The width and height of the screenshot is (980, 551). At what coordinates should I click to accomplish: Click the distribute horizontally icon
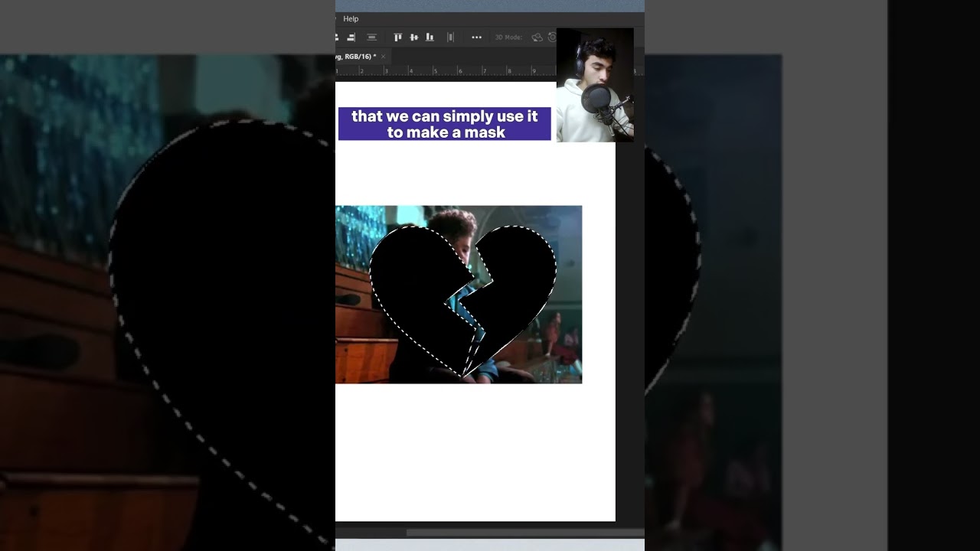[x=450, y=37]
